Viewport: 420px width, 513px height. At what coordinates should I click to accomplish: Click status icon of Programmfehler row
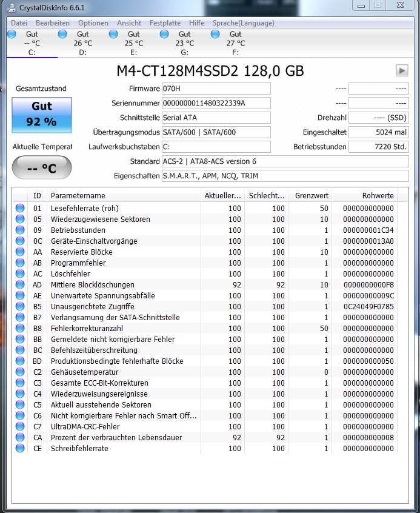[20, 263]
